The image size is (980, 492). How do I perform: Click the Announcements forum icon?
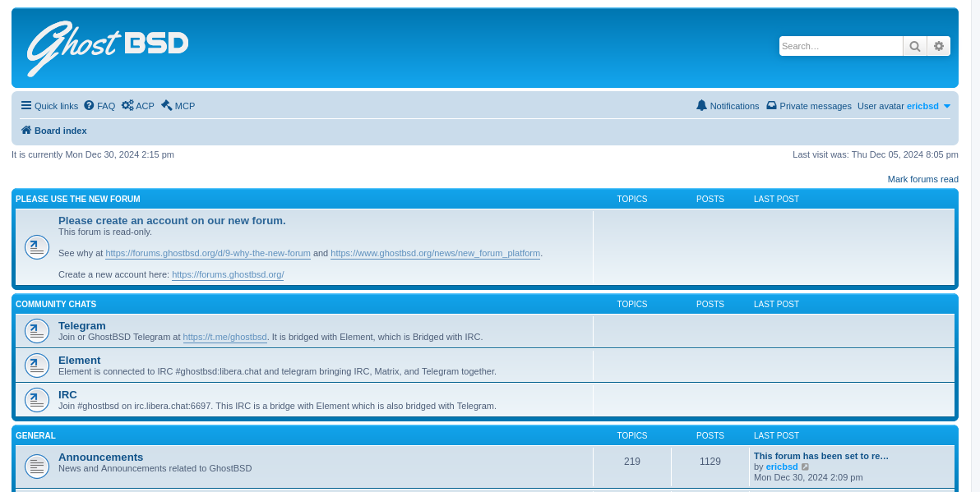(x=37, y=467)
